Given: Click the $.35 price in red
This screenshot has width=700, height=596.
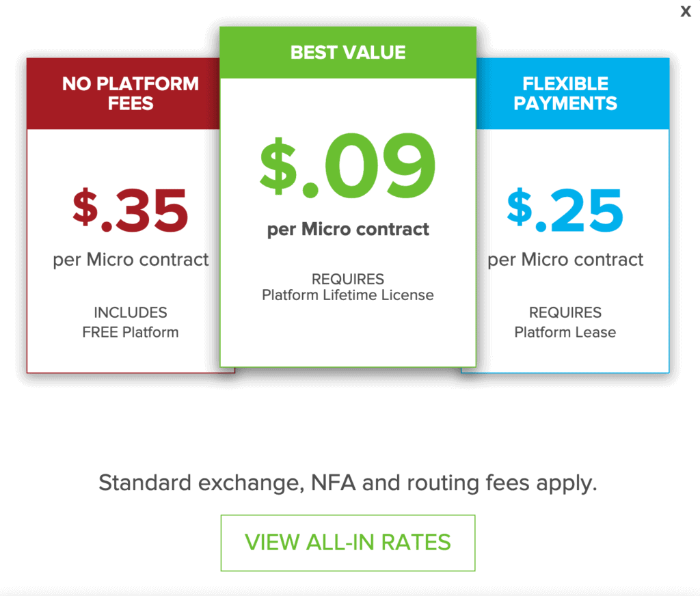Looking at the screenshot, I should coord(131,211).
